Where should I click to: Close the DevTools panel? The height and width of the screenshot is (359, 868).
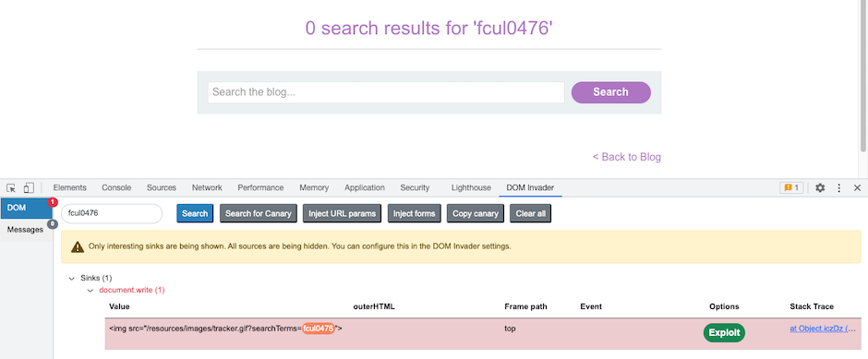857,188
